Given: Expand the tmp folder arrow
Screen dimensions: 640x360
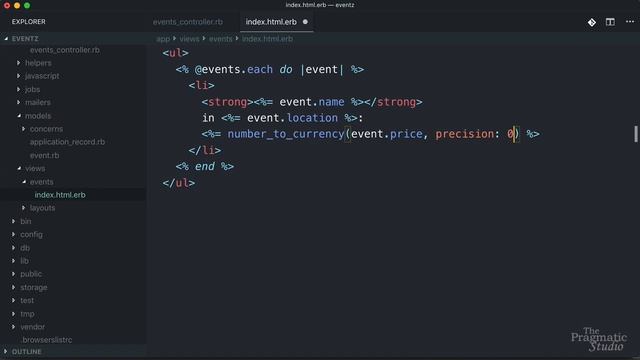Looking at the screenshot, I should point(13,314).
